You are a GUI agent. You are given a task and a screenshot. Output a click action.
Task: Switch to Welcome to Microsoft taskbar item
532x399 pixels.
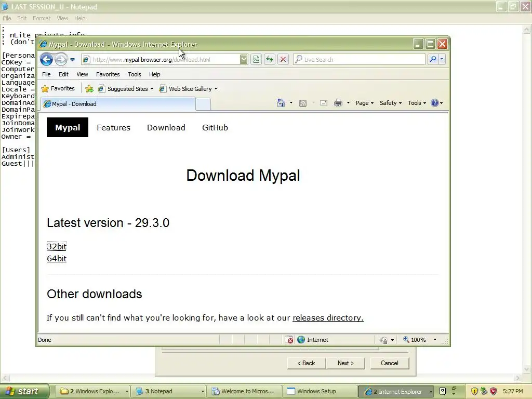(x=244, y=391)
